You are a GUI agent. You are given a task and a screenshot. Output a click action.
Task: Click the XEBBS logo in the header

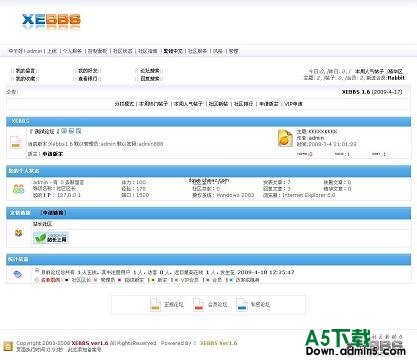point(51,21)
